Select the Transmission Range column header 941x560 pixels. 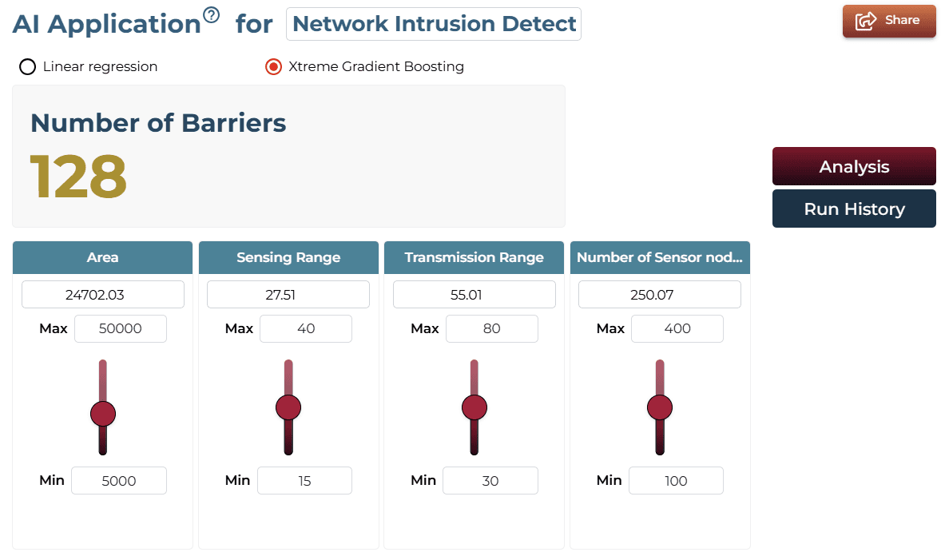(x=474, y=257)
